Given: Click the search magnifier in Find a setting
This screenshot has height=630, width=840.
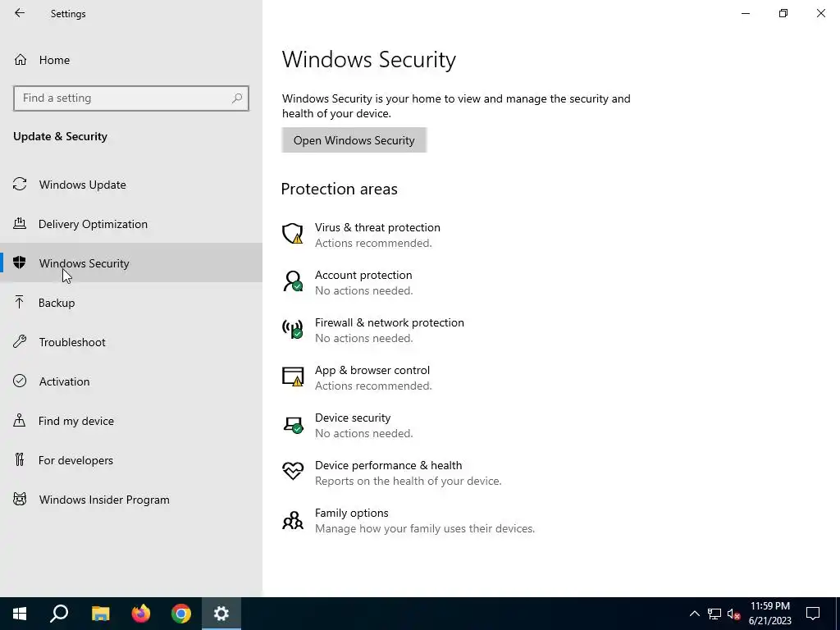Looking at the screenshot, I should click(x=237, y=98).
